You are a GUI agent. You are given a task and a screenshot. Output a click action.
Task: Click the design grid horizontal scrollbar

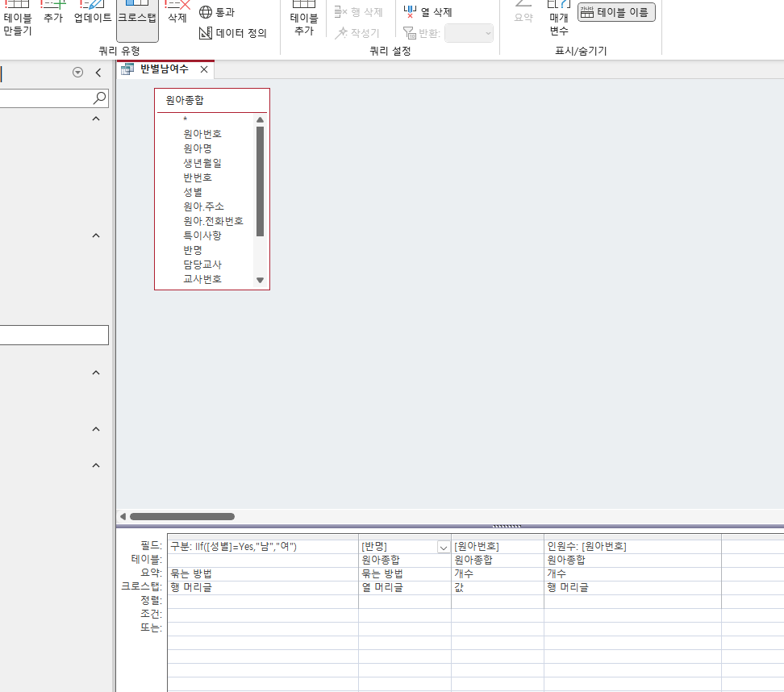[x=182, y=516]
